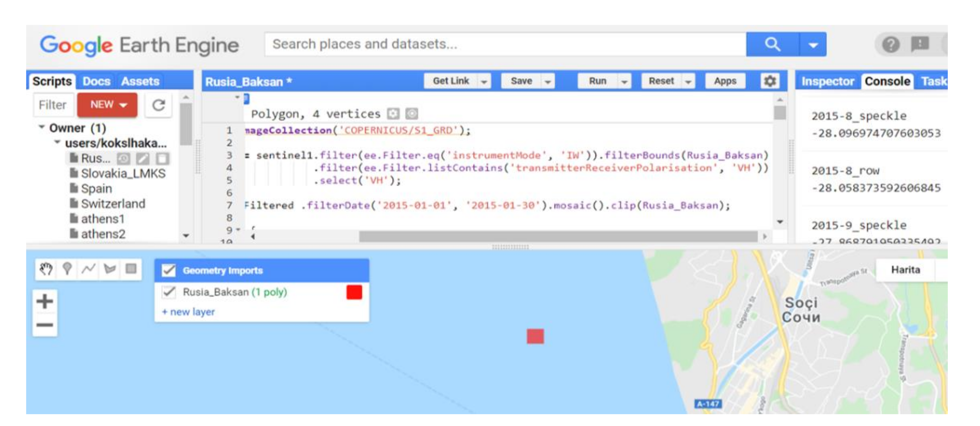Open the help question mark icon

pos(891,44)
